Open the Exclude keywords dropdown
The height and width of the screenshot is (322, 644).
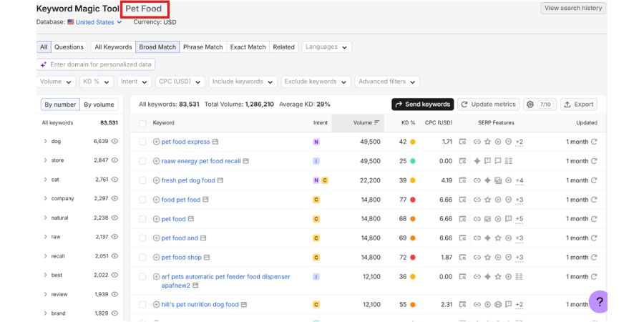(316, 82)
